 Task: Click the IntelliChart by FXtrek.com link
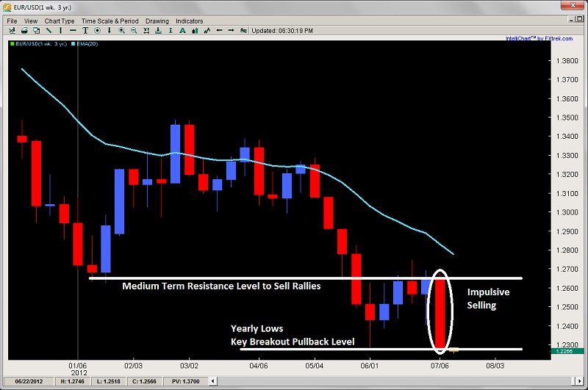coord(539,39)
